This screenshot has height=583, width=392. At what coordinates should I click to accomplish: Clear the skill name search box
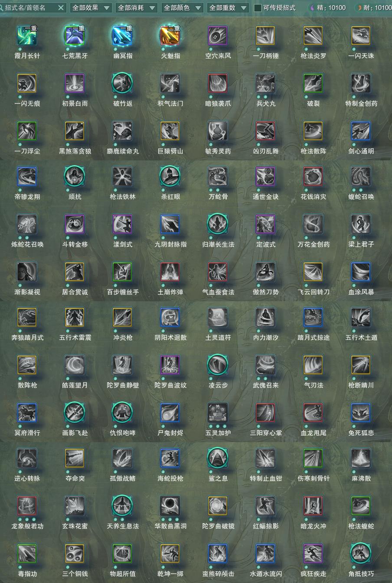click(61, 8)
